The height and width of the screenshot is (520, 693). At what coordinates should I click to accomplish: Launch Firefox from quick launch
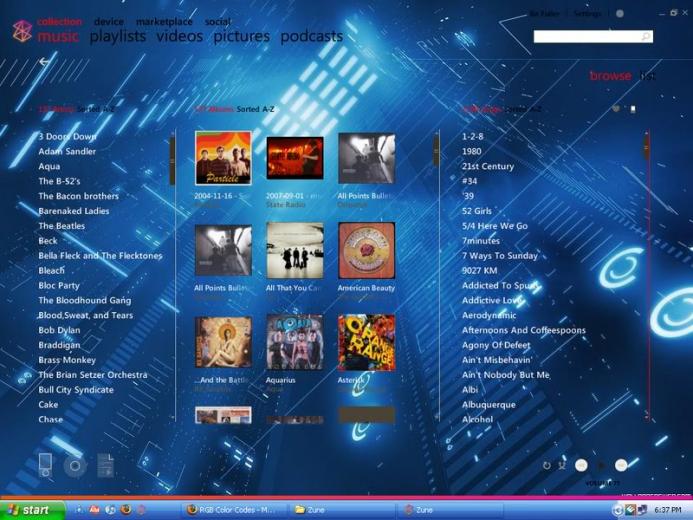(x=126, y=510)
